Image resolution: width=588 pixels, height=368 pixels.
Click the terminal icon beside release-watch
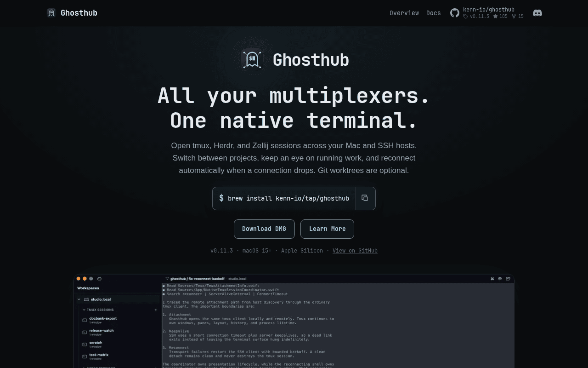[85, 332]
